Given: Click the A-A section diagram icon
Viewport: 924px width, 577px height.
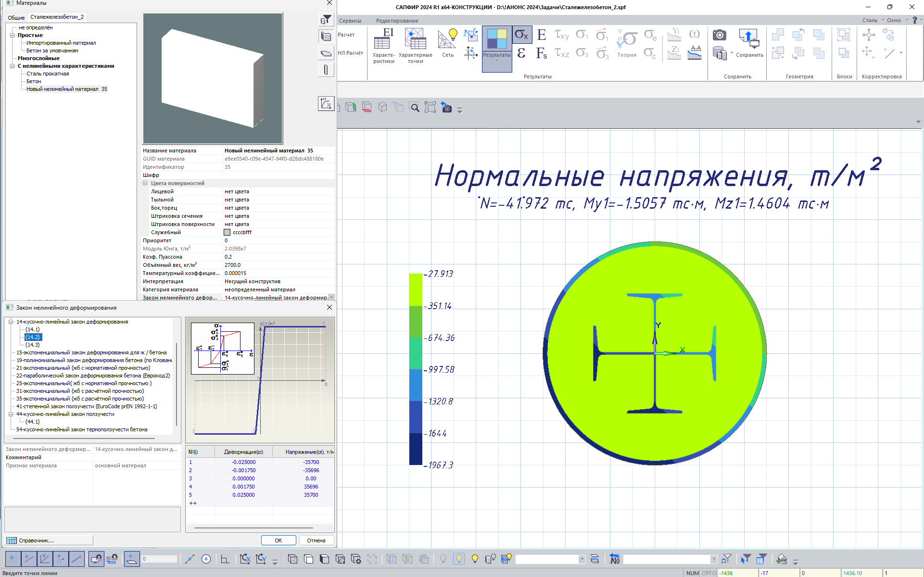Looking at the screenshot, I should pos(695,53).
